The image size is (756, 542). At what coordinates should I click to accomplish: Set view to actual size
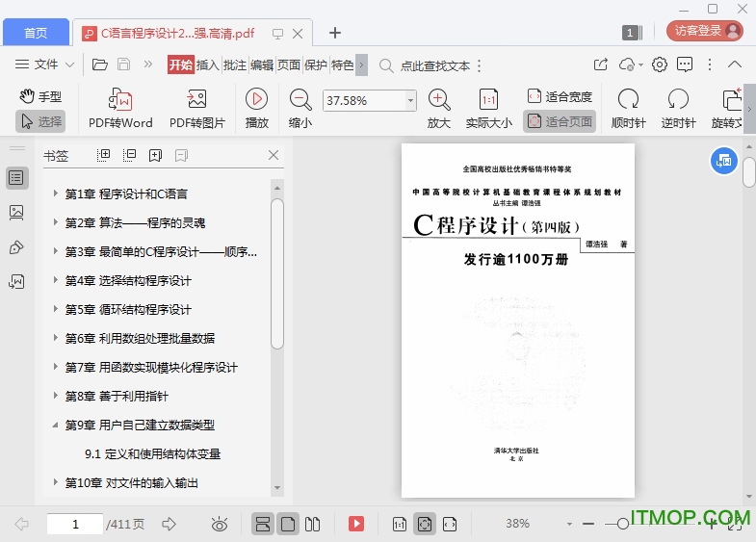click(488, 109)
